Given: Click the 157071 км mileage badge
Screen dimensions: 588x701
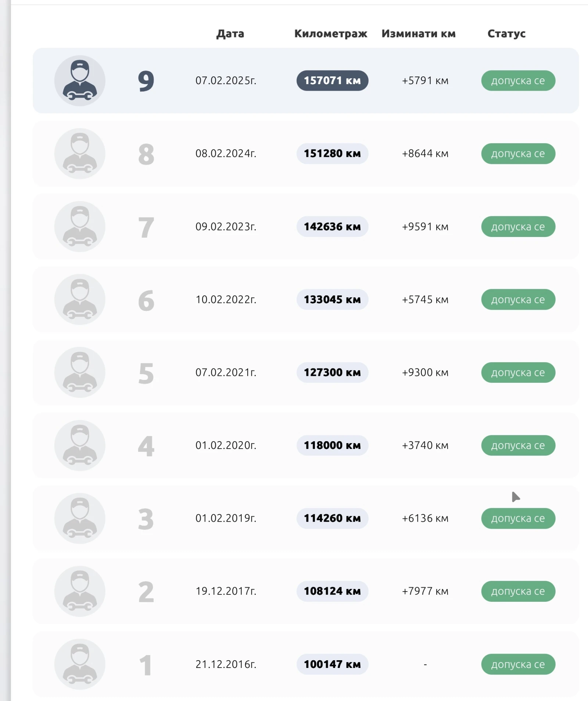Looking at the screenshot, I should point(332,80).
